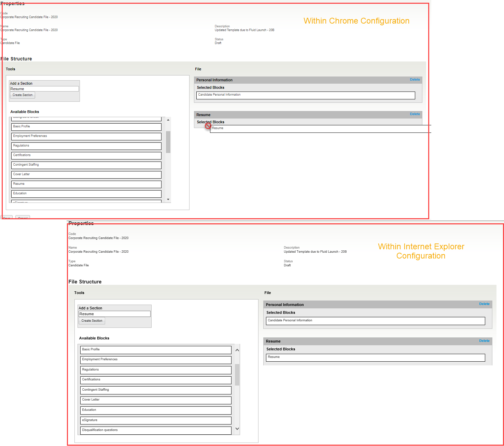Select Contingent Staffing block in Internet Explorer list
Viewport: 504px width, 446px height.
point(156,390)
